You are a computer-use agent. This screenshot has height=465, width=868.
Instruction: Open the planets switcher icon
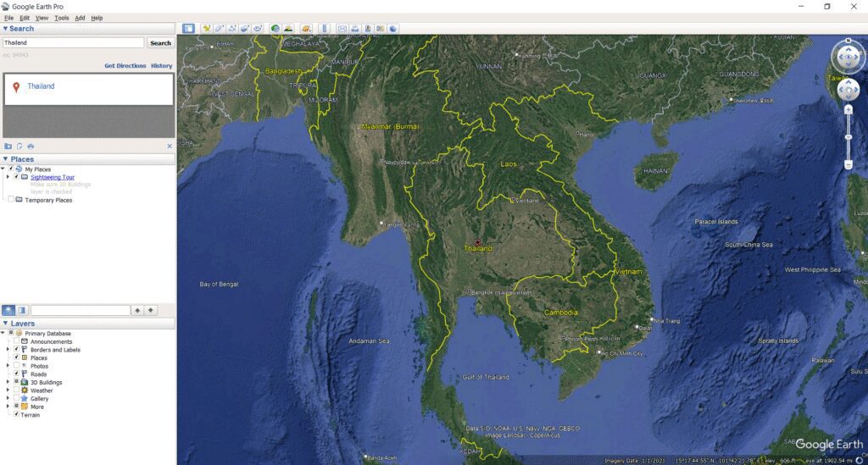(306, 28)
